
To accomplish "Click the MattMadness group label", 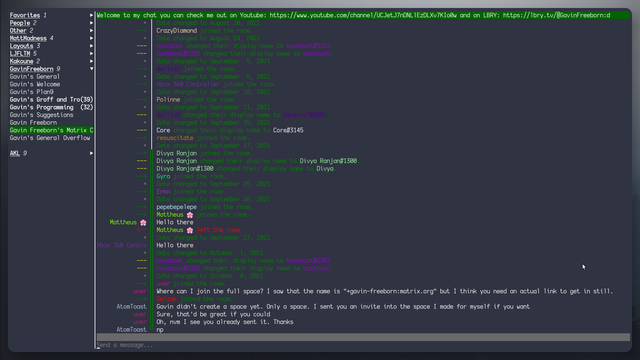I will [x=28, y=38].
